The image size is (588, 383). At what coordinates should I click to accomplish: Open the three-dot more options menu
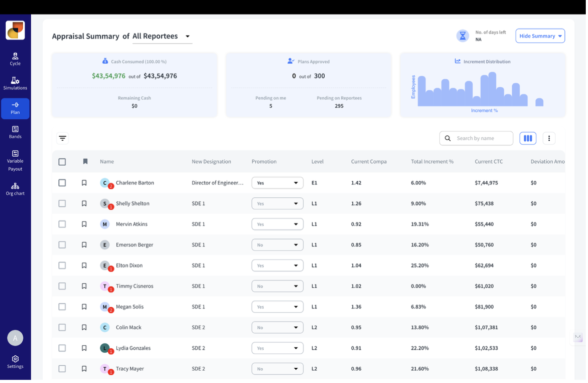[x=549, y=139]
